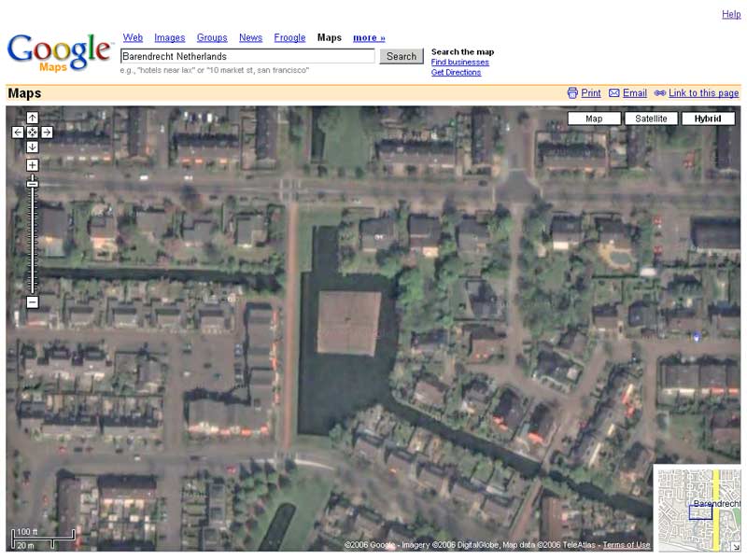Viewport: 747px width, 560px height.
Task: Pan the map down with arrow
Action: pos(32,147)
